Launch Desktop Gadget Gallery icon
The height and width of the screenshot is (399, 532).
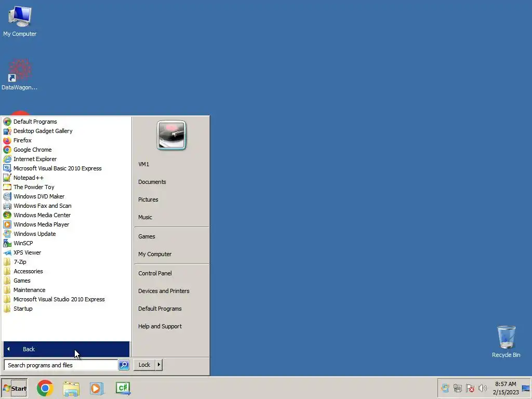7,131
